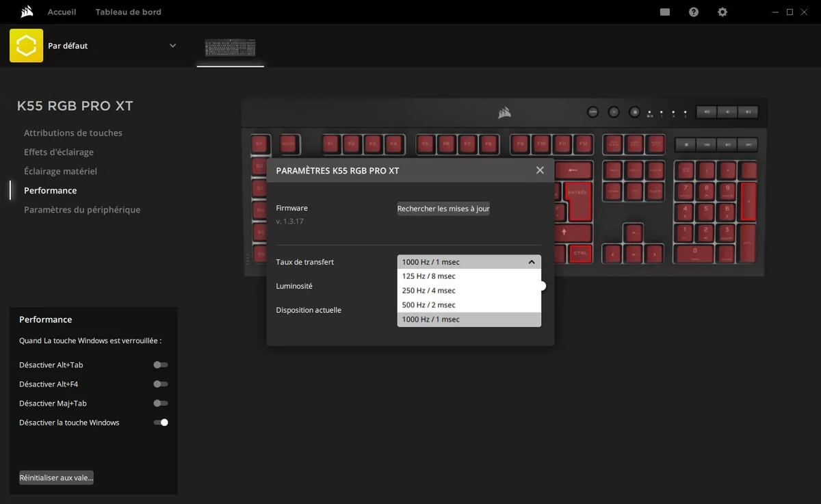Open Attributions de touches section

[73, 133]
